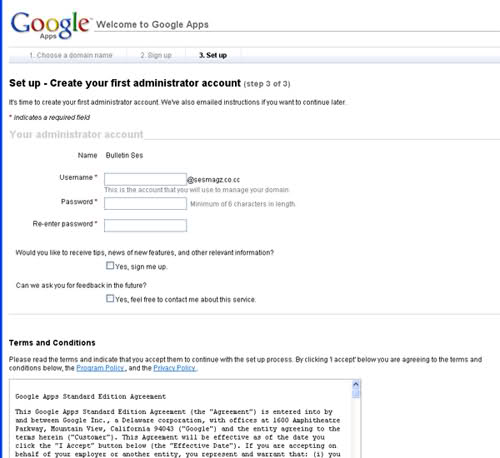The height and width of the screenshot is (458, 500).
Task: Open the '2. Sign up' step tab
Action: pyautogui.click(x=156, y=55)
